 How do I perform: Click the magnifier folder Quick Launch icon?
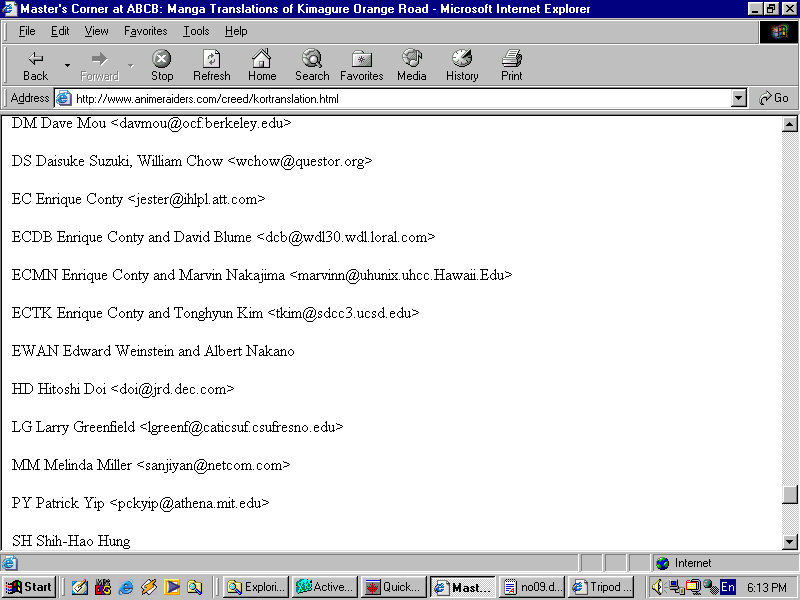point(194,587)
